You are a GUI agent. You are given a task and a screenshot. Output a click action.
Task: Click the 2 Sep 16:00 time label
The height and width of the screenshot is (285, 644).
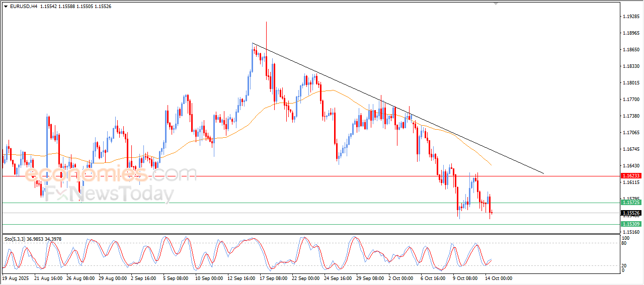pos(144,278)
